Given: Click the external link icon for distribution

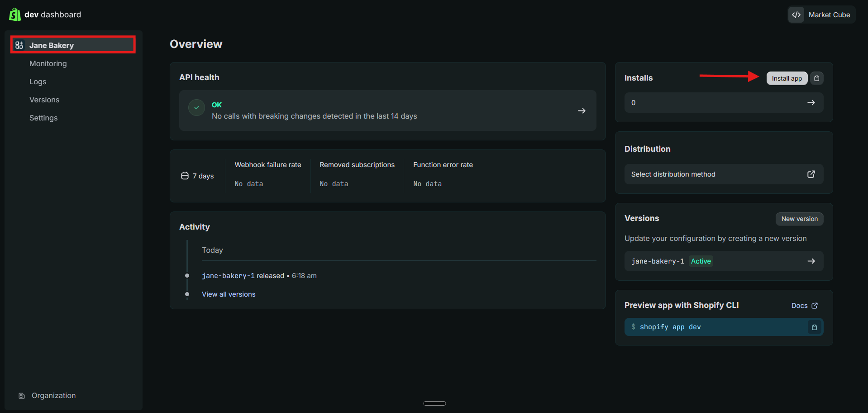Looking at the screenshot, I should click(x=811, y=174).
